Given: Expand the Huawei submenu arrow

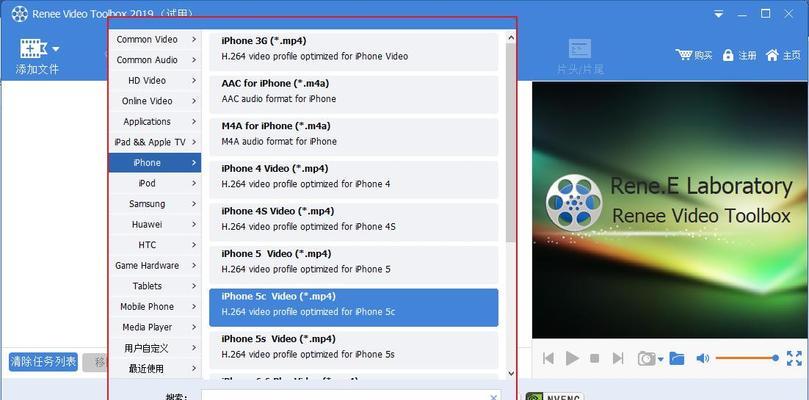Looking at the screenshot, I should click(x=194, y=225).
